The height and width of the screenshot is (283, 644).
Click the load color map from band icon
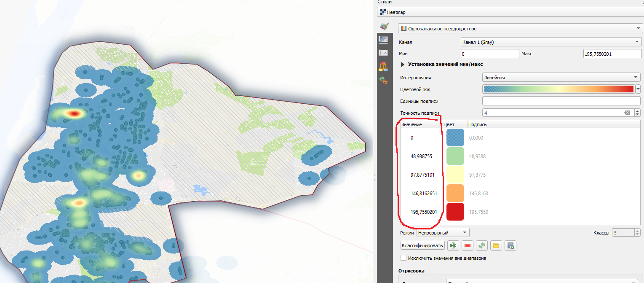[x=482, y=245]
